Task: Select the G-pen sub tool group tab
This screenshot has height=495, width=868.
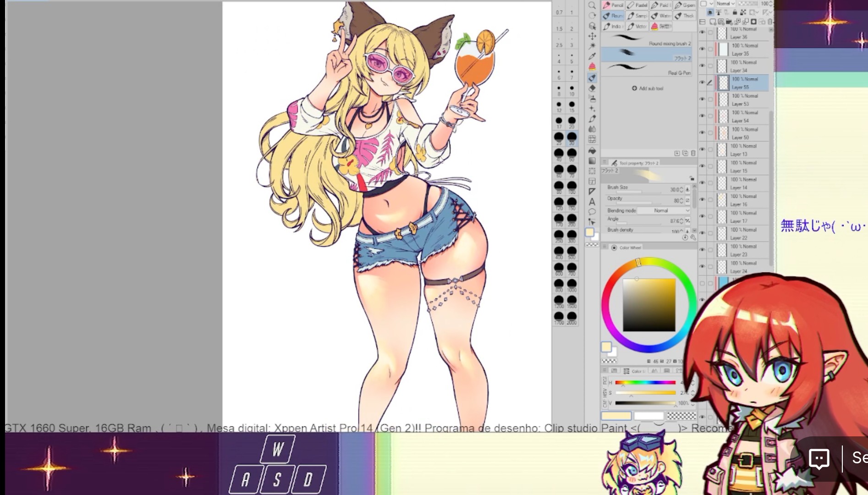Action: pos(685,5)
